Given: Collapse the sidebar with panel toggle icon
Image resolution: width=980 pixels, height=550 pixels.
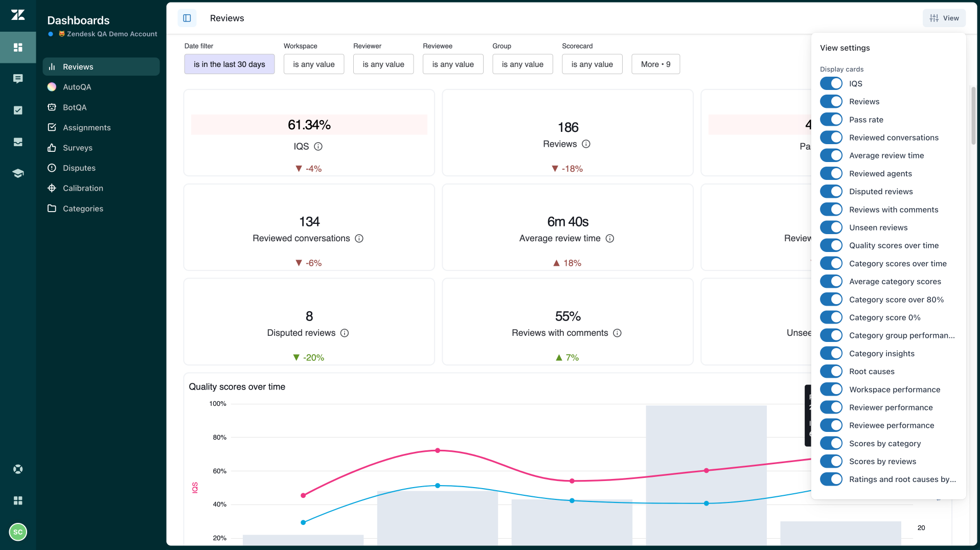Looking at the screenshot, I should pos(187,18).
